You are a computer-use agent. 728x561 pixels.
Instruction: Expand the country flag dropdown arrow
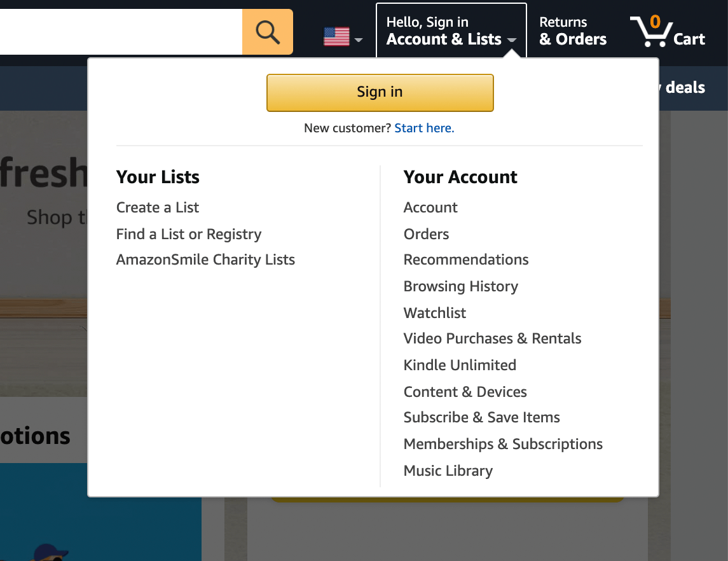[359, 39]
